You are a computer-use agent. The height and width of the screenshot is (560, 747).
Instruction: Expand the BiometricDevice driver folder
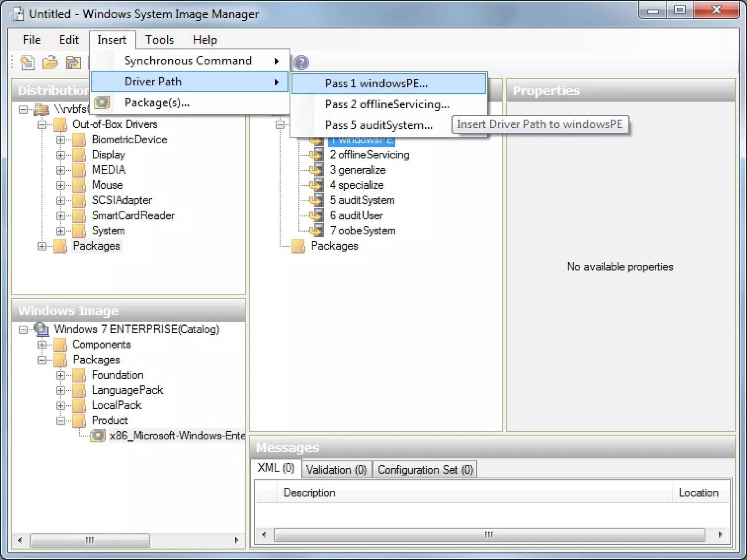61,140
